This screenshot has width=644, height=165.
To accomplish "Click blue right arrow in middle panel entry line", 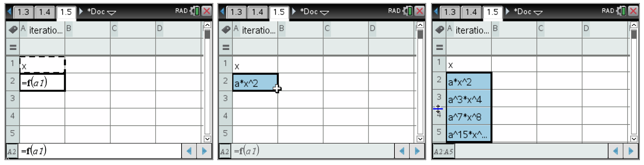I will (417, 151).
